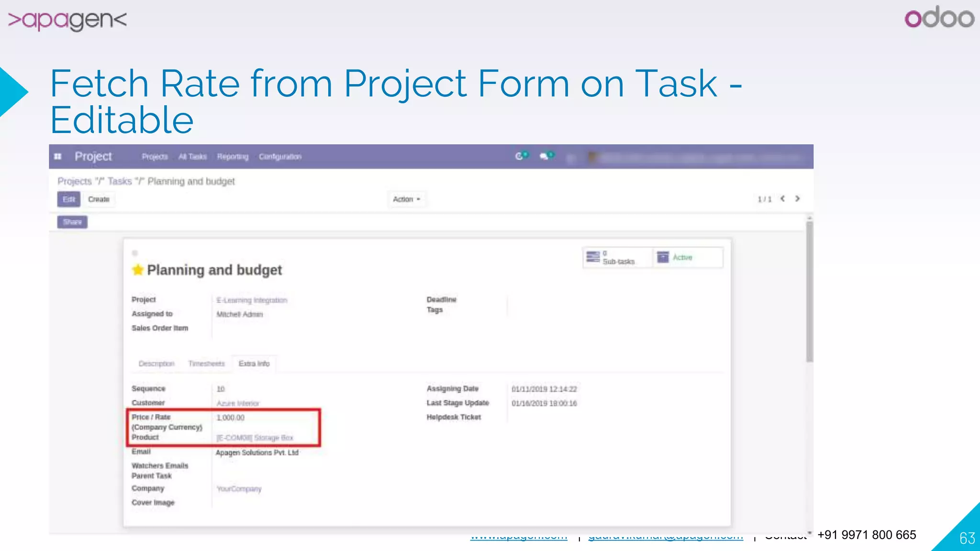The width and height of the screenshot is (980, 551).
Task: Open YourCompany company link
Action: [x=239, y=489]
